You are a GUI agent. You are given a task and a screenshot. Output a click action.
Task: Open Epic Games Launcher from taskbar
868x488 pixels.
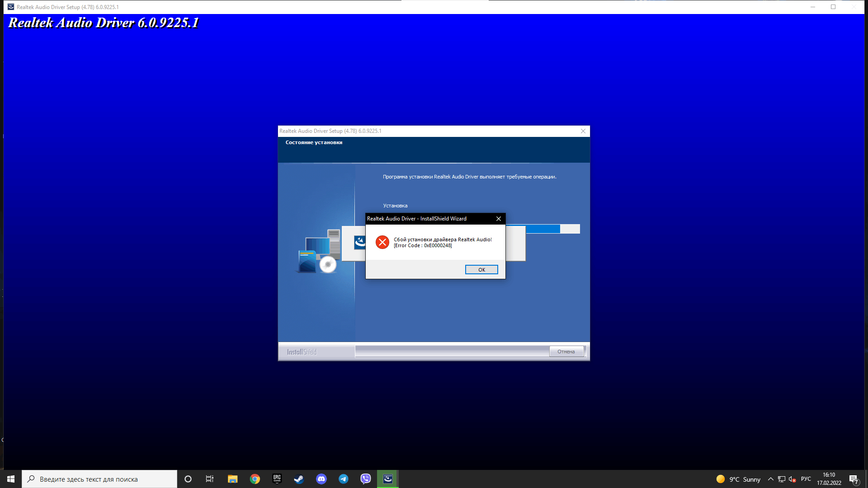coord(277,479)
